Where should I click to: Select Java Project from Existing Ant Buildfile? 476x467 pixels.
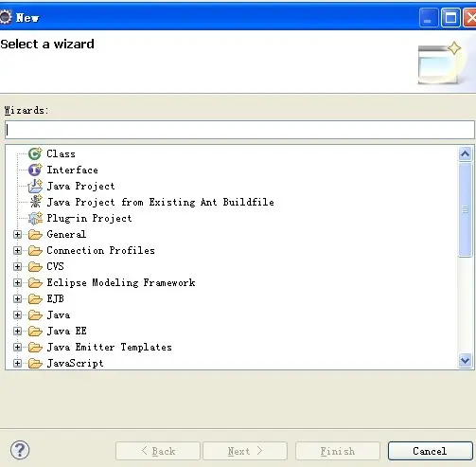[x=160, y=202]
